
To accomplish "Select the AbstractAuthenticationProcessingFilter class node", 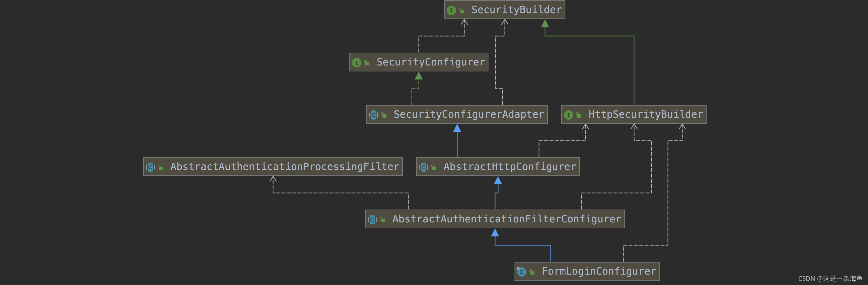I will 273,167.
